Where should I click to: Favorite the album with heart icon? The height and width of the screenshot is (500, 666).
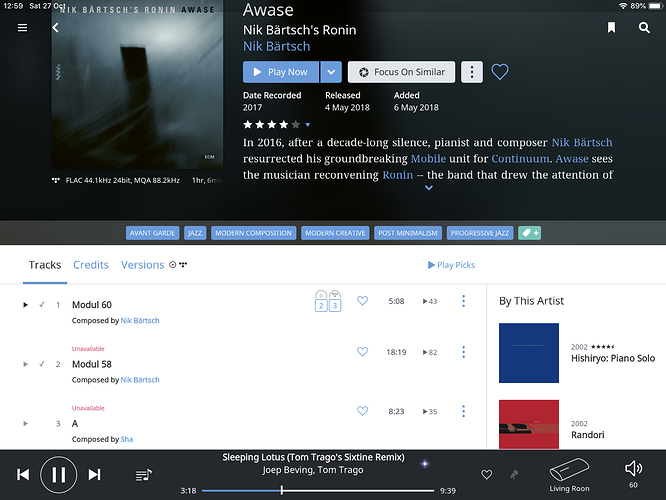(x=500, y=72)
